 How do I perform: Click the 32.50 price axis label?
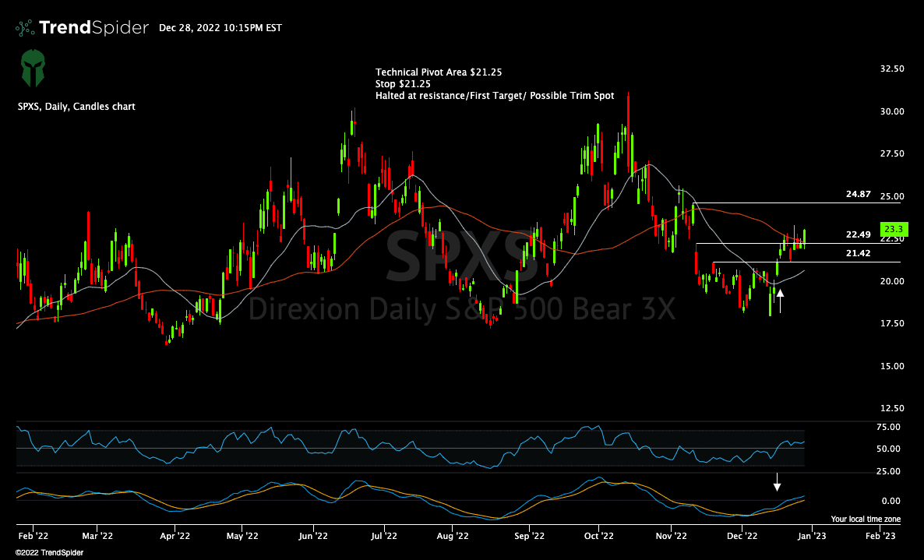pos(892,69)
